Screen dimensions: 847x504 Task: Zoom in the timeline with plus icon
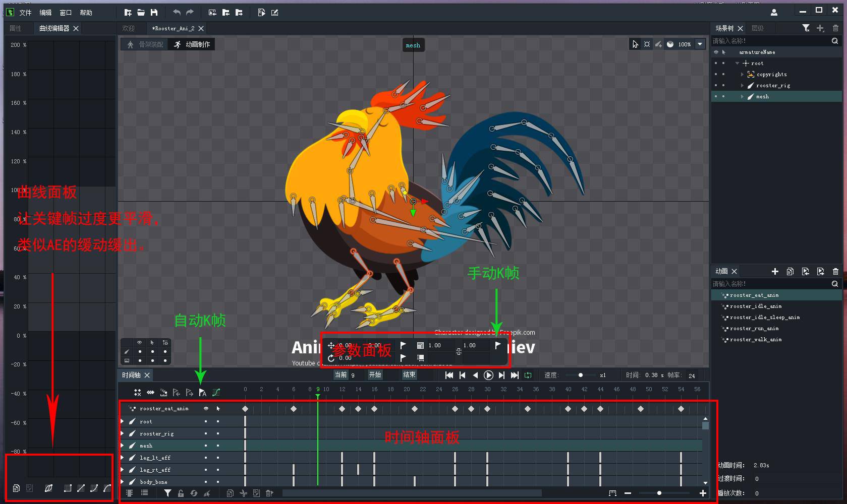703,493
